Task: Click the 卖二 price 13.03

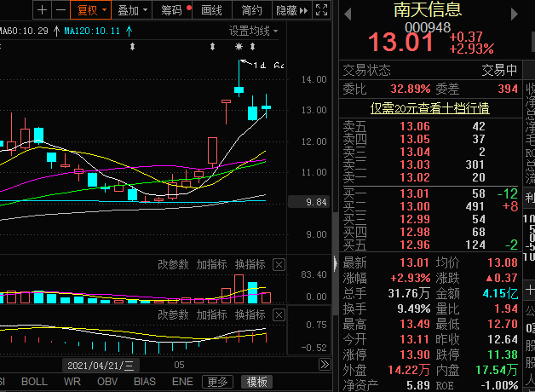Action: pyautogui.click(x=415, y=164)
